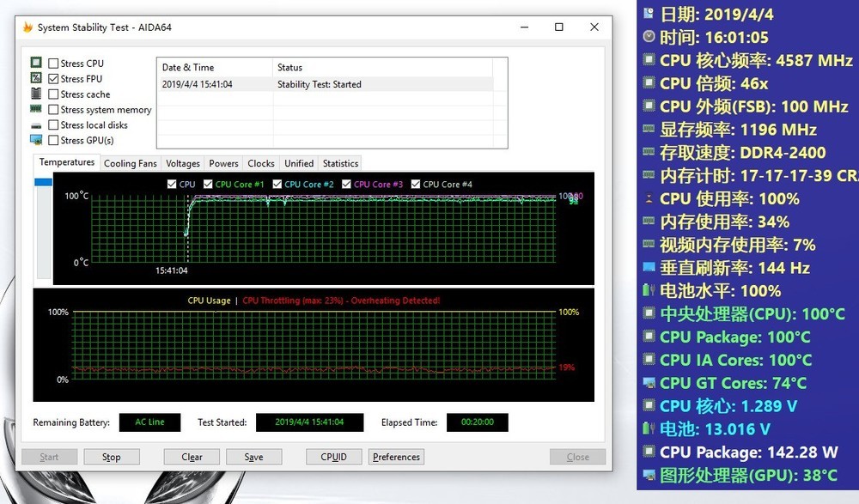Toggle the CPU Core #2 graph checkbox
The height and width of the screenshot is (504, 859).
[277, 184]
